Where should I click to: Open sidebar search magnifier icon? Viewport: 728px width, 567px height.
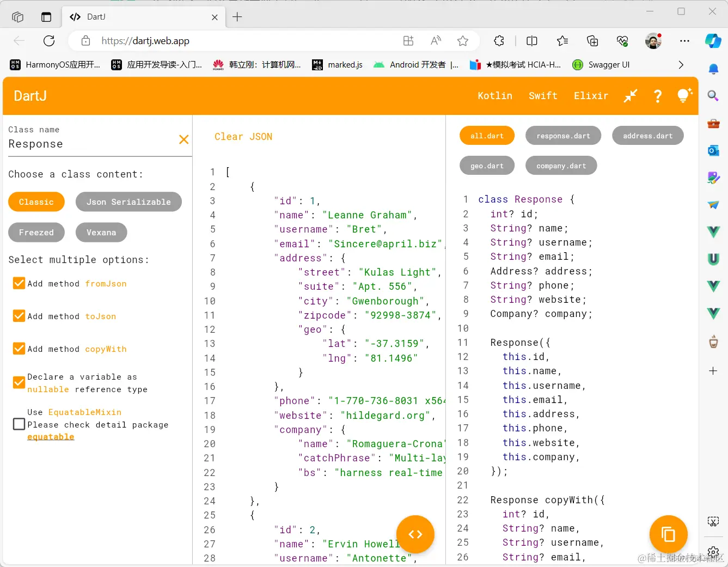tap(713, 96)
